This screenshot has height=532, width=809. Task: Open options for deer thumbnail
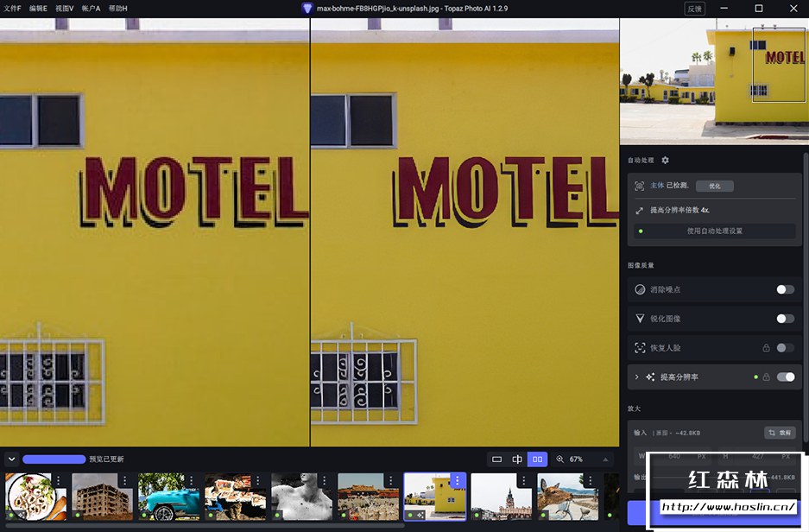click(591, 481)
